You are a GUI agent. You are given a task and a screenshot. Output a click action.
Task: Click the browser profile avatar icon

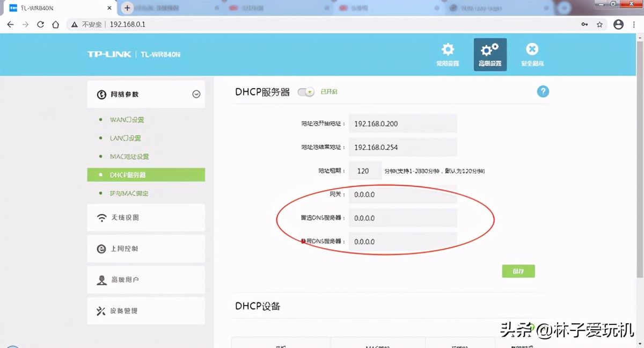pyautogui.click(x=618, y=24)
